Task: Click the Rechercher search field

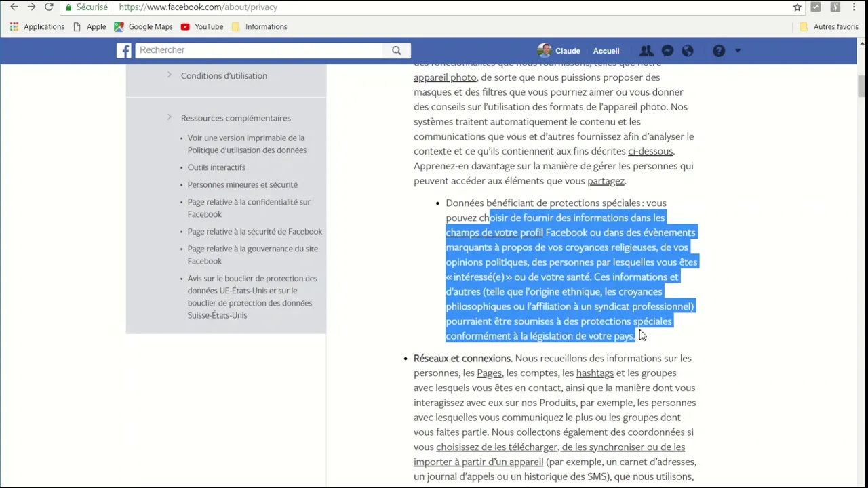Action: (260, 50)
